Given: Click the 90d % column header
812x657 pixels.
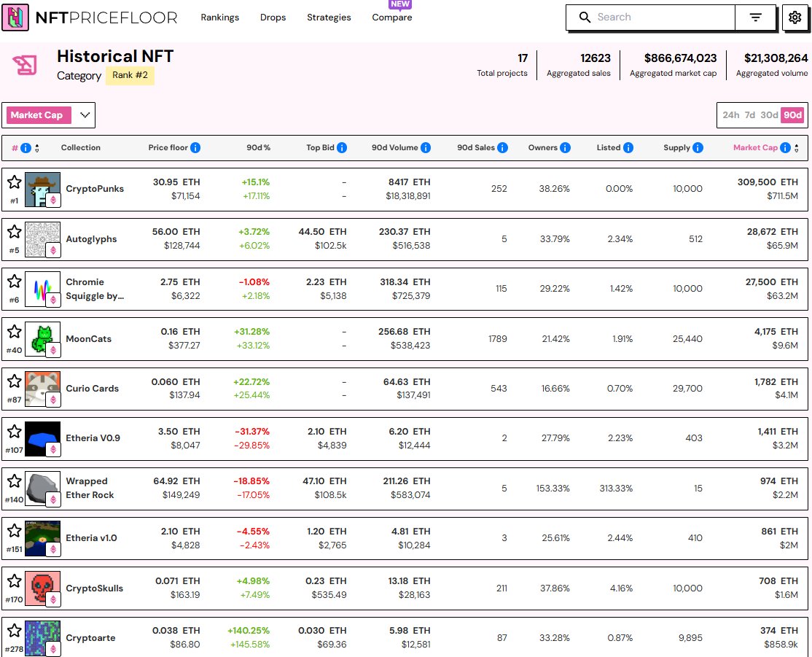Looking at the screenshot, I should click(x=259, y=148).
